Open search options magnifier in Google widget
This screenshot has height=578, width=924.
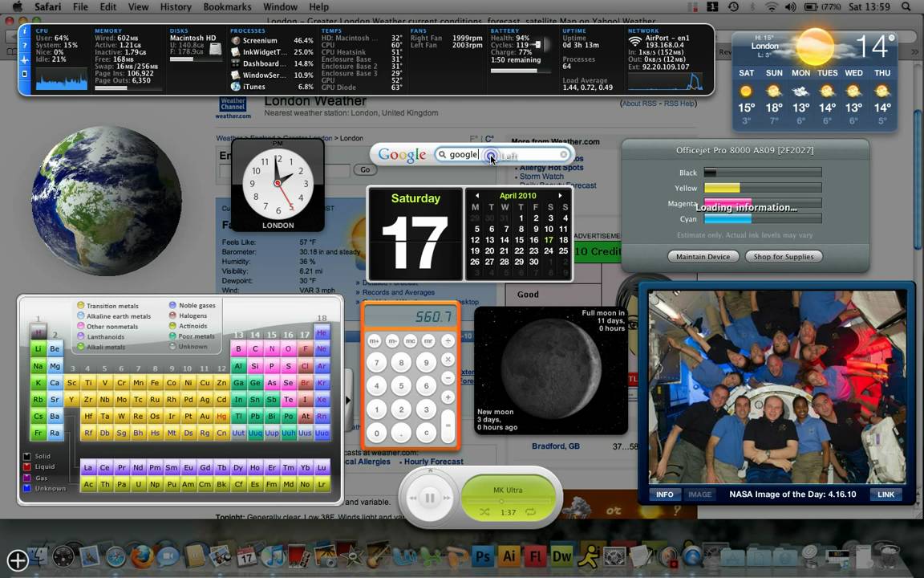[442, 154]
